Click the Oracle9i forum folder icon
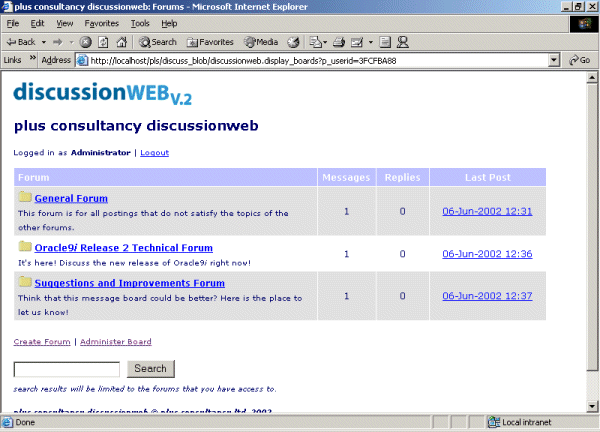Viewport: 600px width, 432px height. pos(25,246)
